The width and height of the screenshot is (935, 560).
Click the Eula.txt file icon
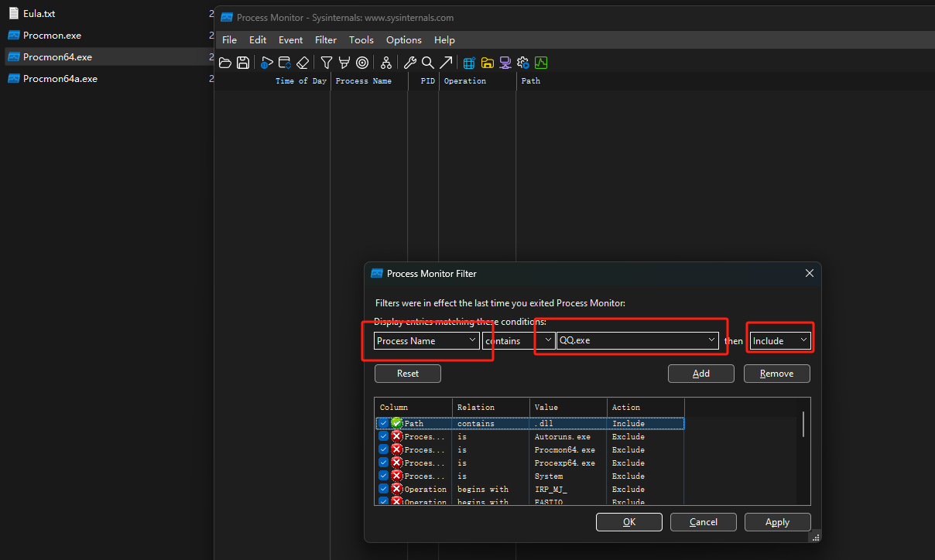[13, 13]
